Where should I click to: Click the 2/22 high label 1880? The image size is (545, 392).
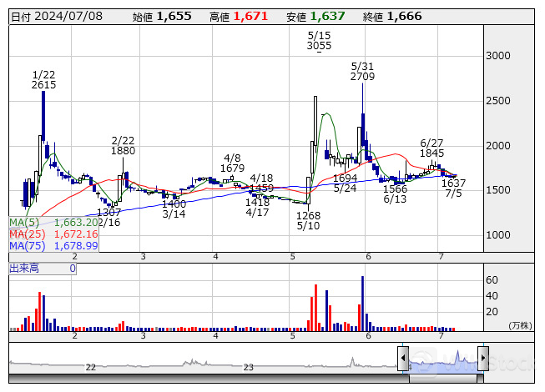point(123,151)
